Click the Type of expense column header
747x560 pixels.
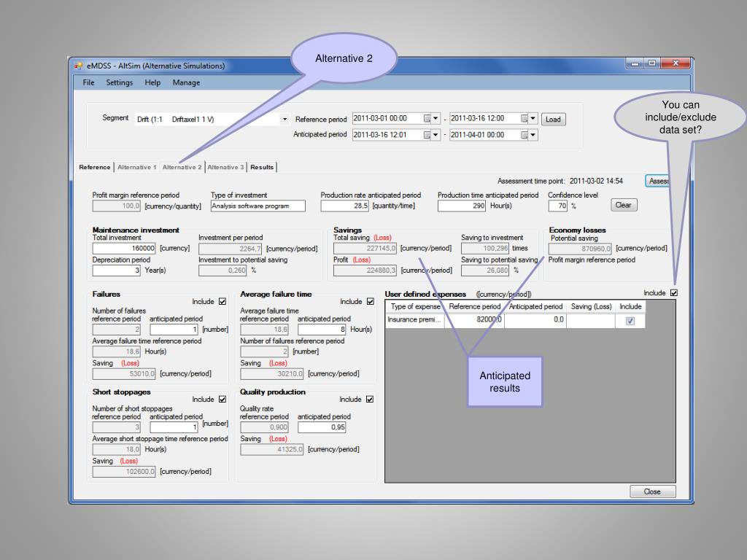(414, 307)
